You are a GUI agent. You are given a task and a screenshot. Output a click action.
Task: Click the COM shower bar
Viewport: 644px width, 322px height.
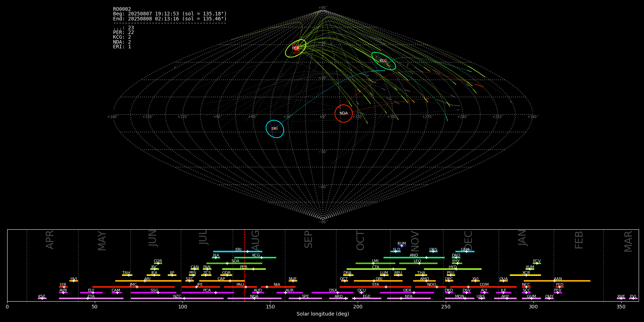(x=483, y=287)
